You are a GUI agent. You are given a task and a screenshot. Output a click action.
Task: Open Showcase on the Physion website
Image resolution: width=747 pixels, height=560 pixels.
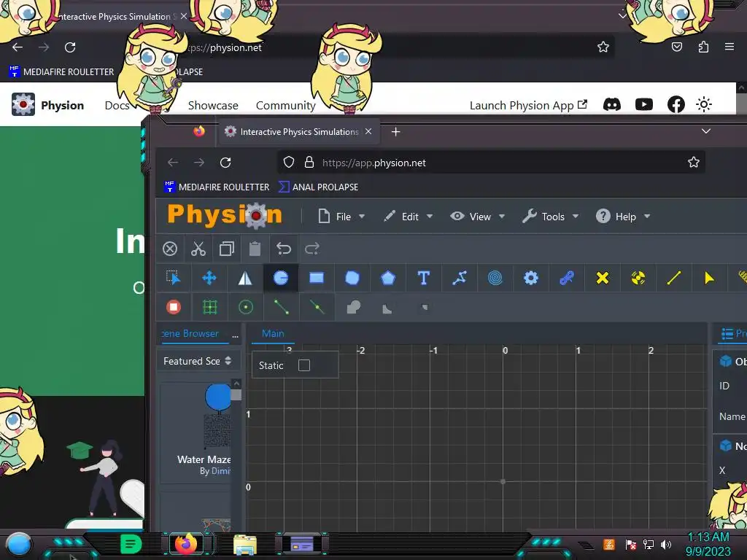[213, 105]
